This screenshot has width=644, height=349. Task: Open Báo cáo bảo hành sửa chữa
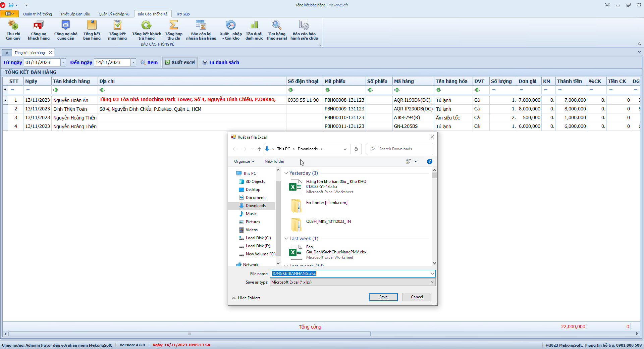click(x=304, y=30)
